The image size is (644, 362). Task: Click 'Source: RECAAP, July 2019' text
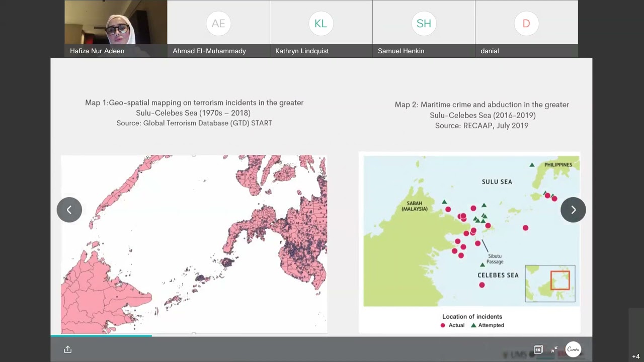[x=482, y=126]
